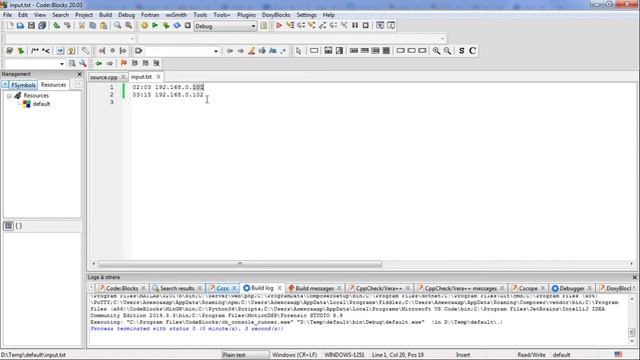Rebuild the project using the blue icon

tap(177, 26)
